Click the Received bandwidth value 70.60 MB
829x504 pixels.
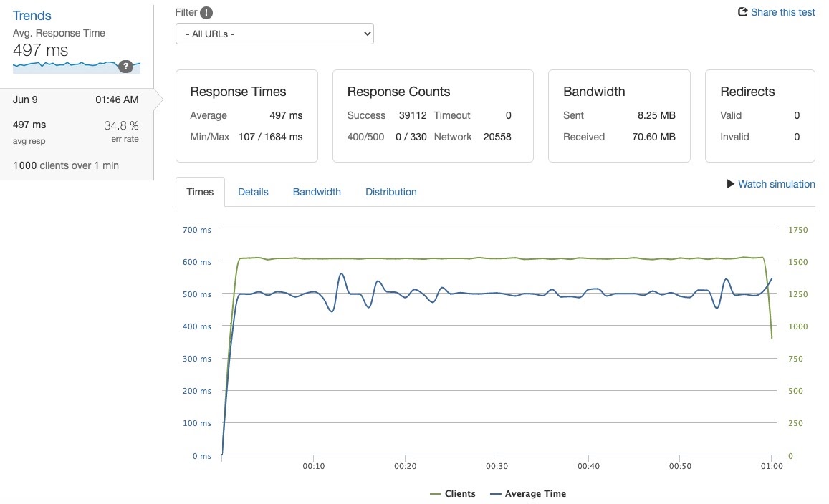653,137
